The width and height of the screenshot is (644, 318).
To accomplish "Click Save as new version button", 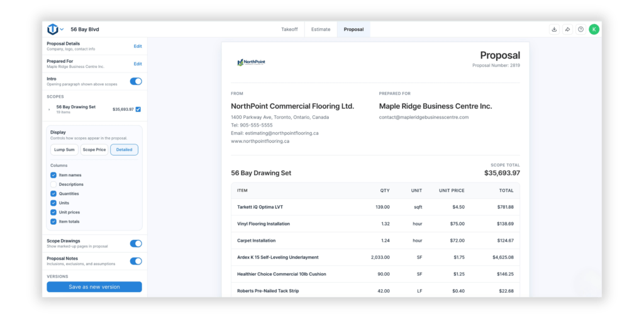I will (x=94, y=287).
